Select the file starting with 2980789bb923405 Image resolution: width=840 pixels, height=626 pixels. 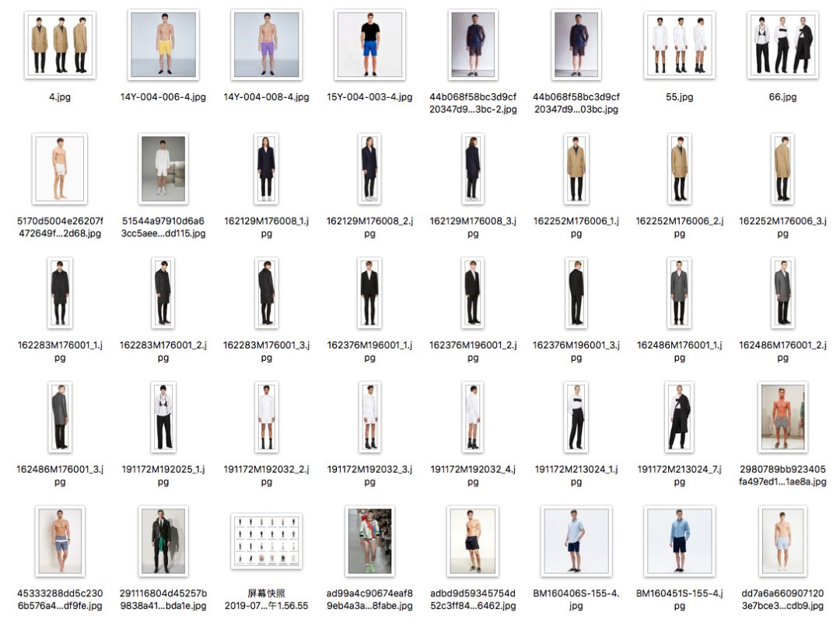pyautogui.click(x=782, y=417)
